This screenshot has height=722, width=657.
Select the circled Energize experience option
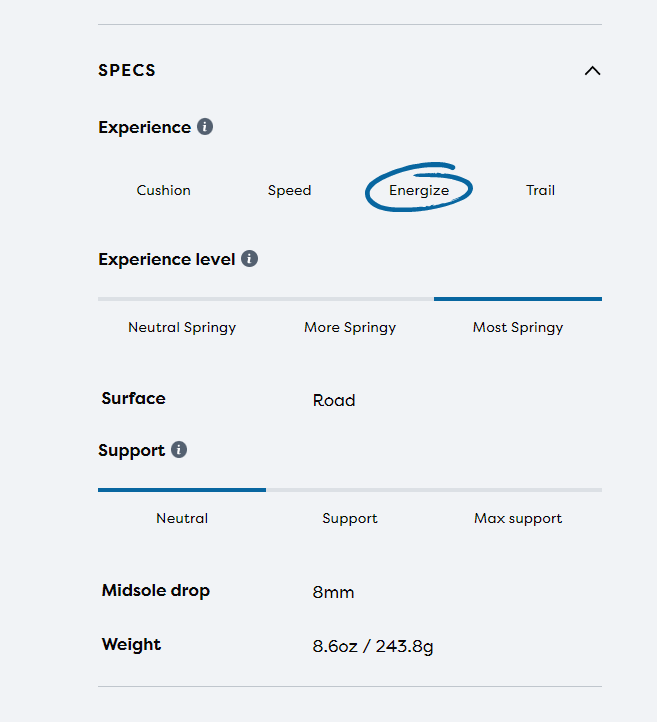point(419,190)
